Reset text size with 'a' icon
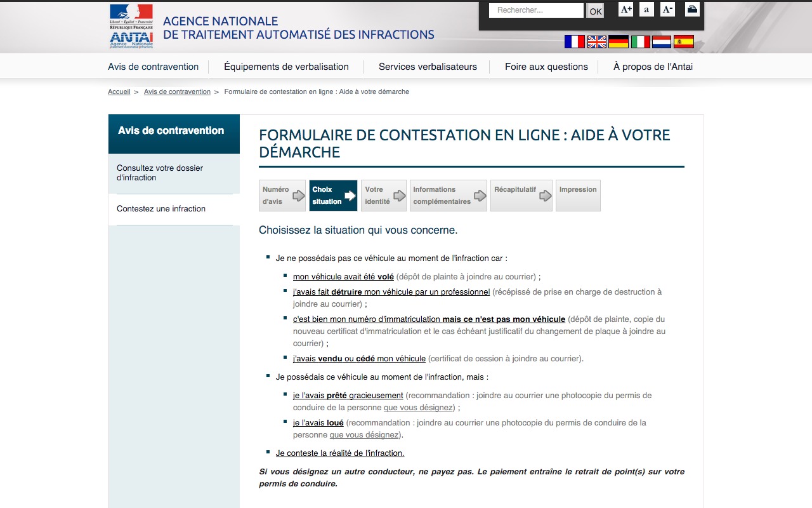Viewport: 812px width, 508px height. 646,10
